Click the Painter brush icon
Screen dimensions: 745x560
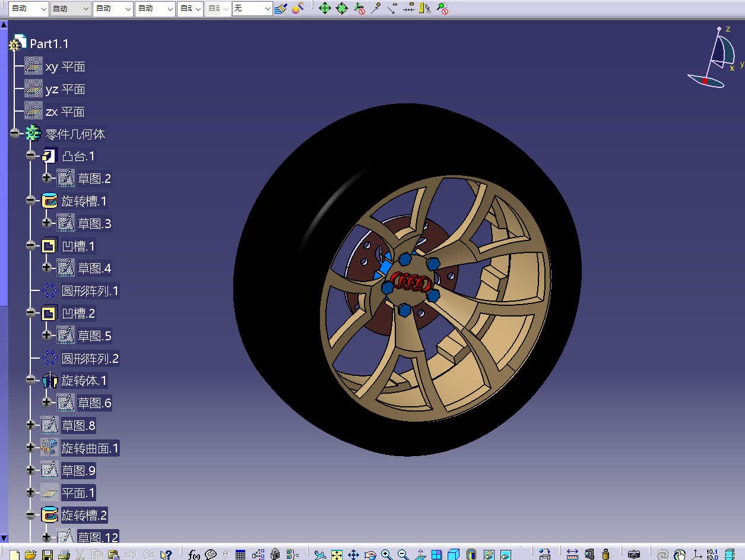(x=281, y=8)
